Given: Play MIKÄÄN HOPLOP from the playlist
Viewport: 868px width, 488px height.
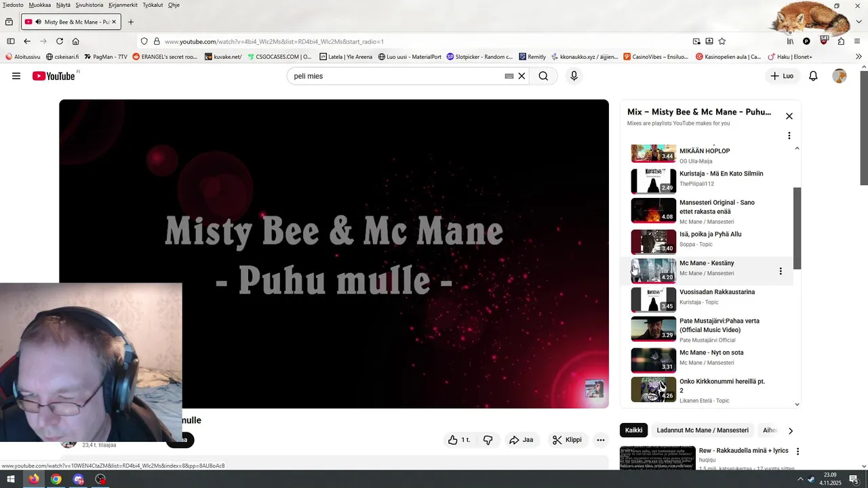Looking at the screenshot, I should pyautogui.click(x=705, y=154).
